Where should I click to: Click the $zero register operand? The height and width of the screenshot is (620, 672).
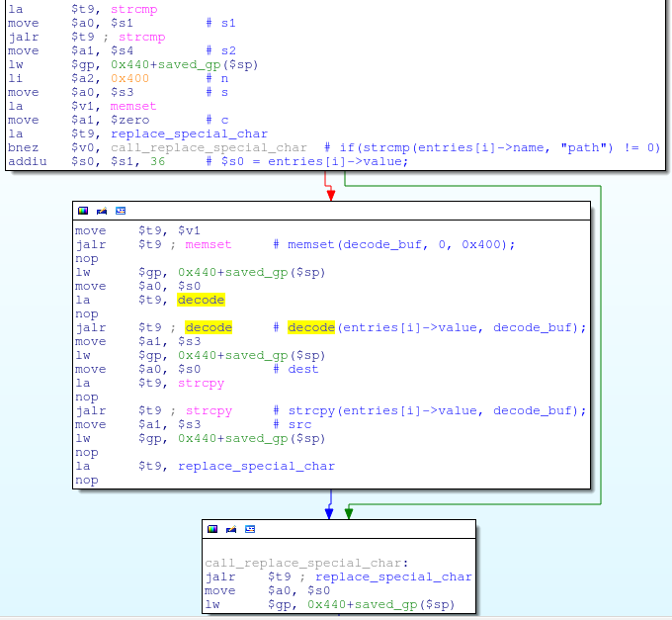click(129, 120)
